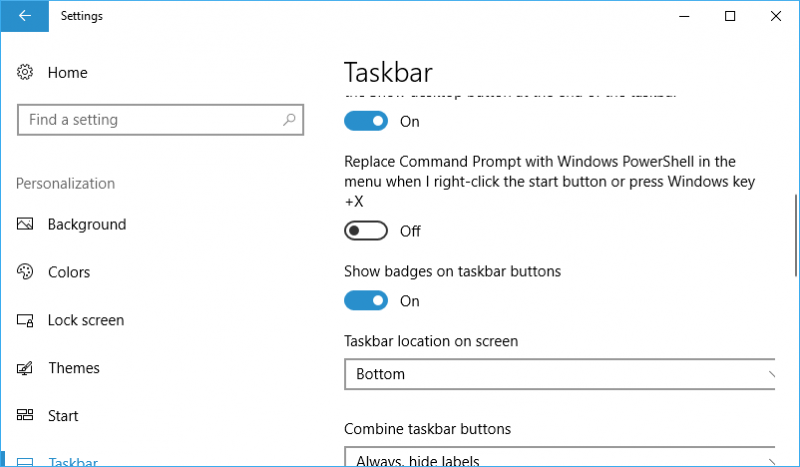This screenshot has height=467, width=800.
Task: Select the Lock screen icon
Action: coord(24,320)
